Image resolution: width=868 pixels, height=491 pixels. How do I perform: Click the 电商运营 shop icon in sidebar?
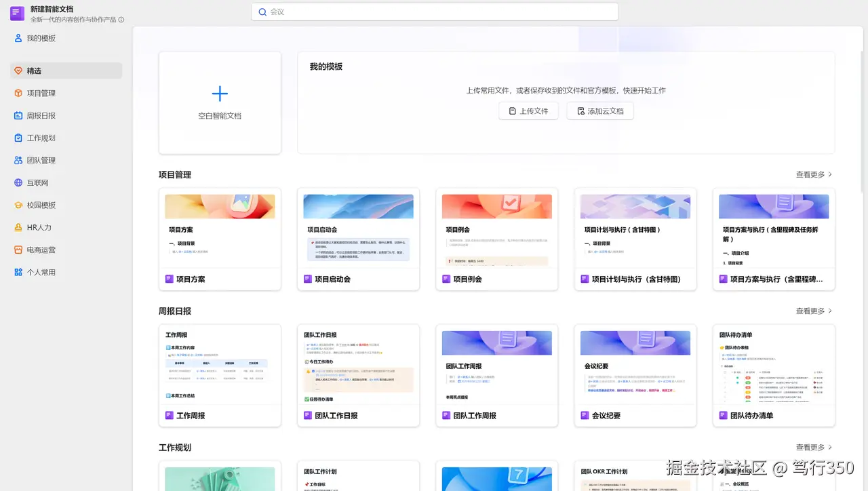[x=18, y=250]
